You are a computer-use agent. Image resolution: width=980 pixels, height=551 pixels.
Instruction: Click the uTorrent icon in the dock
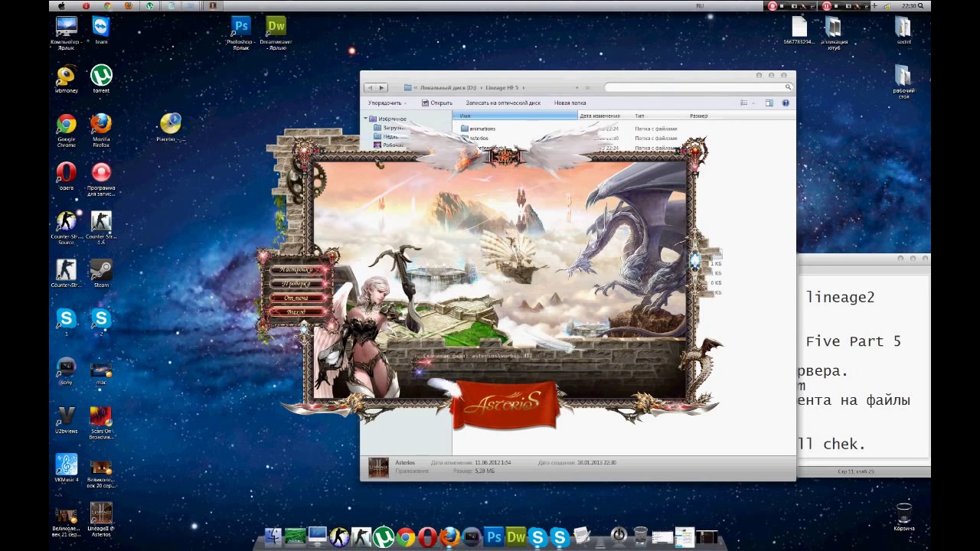coord(384,537)
